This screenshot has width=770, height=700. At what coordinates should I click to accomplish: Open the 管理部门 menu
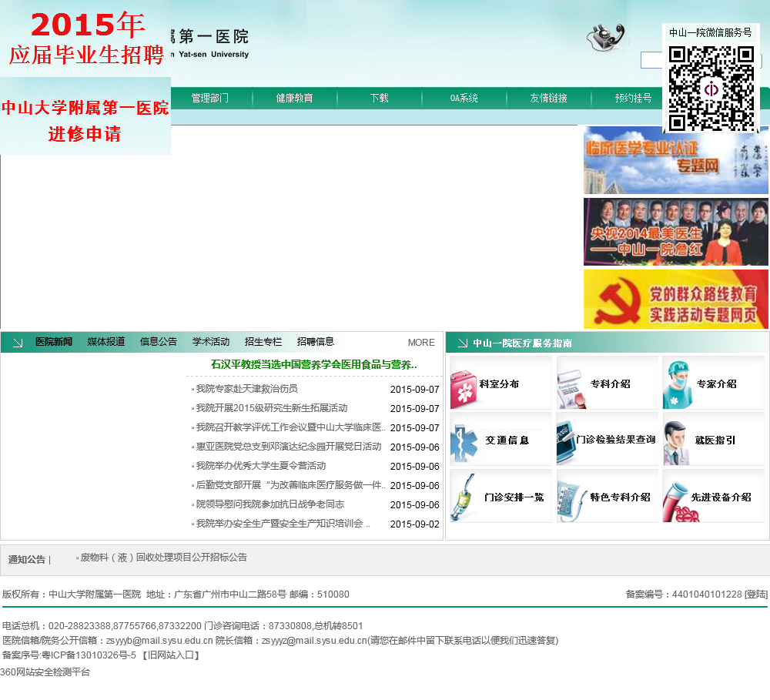pyautogui.click(x=209, y=99)
